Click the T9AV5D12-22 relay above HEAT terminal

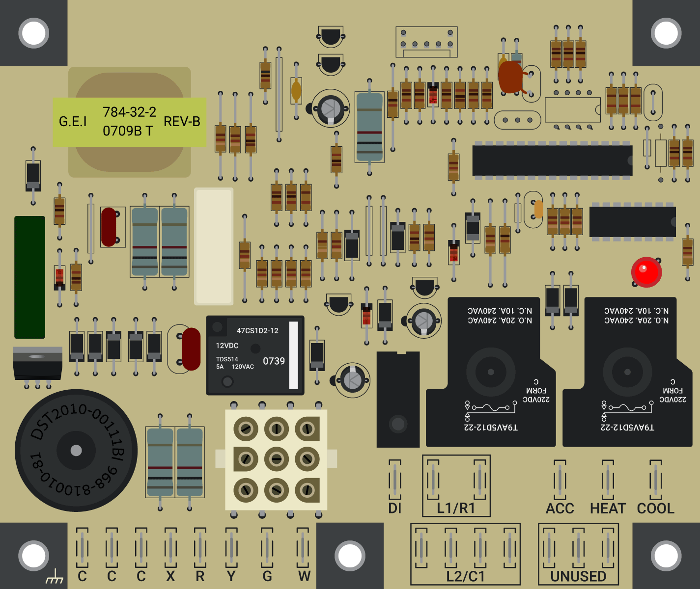coord(627,372)
